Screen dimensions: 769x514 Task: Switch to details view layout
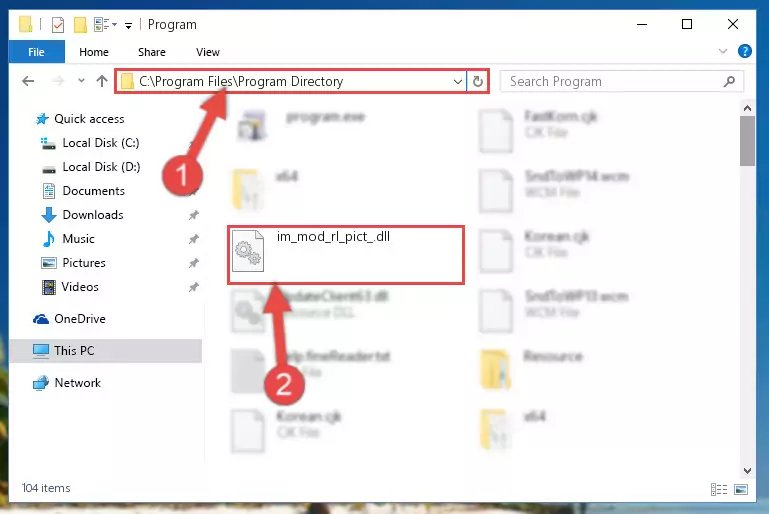pos(718,489)
